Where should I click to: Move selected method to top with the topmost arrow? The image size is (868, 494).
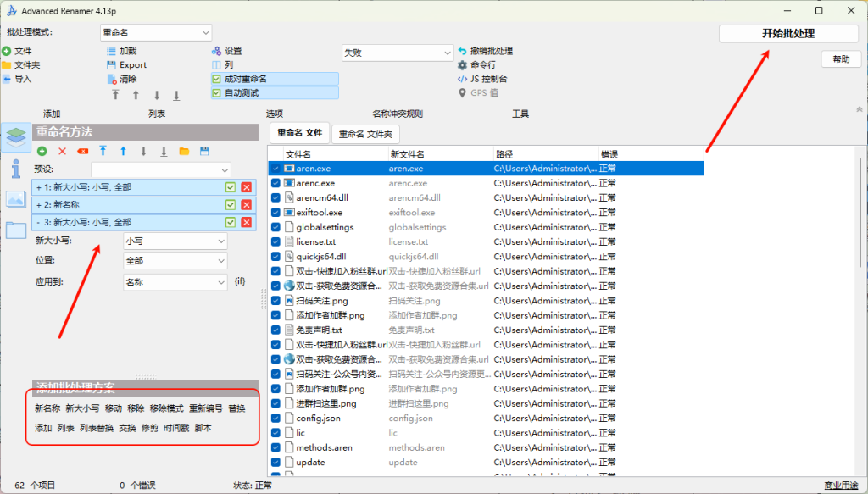point(102,151)
